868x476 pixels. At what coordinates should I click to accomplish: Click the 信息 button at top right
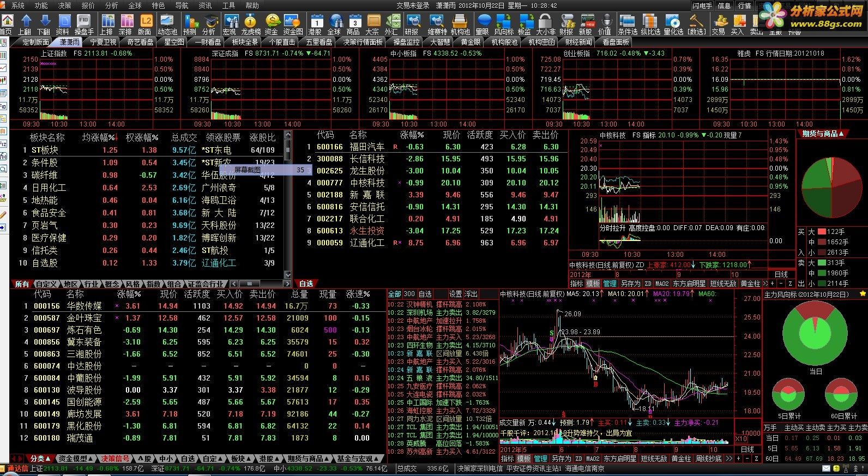tap(724, 5)
